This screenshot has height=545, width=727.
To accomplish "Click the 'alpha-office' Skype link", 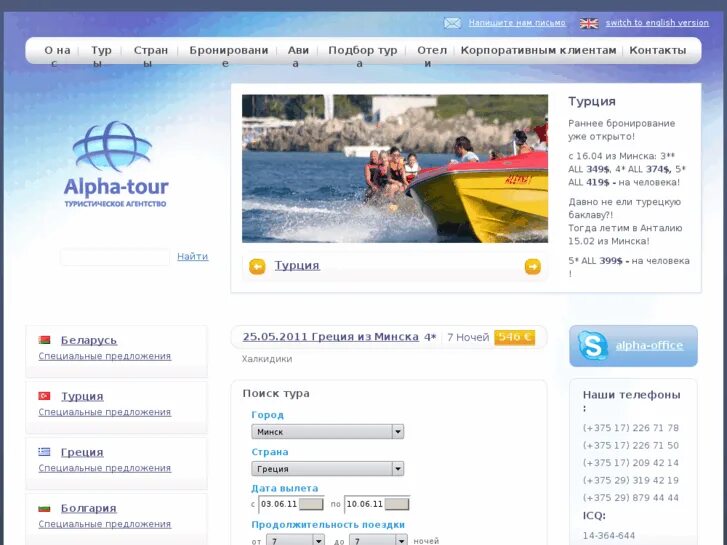I will click(x=649, y=346).
